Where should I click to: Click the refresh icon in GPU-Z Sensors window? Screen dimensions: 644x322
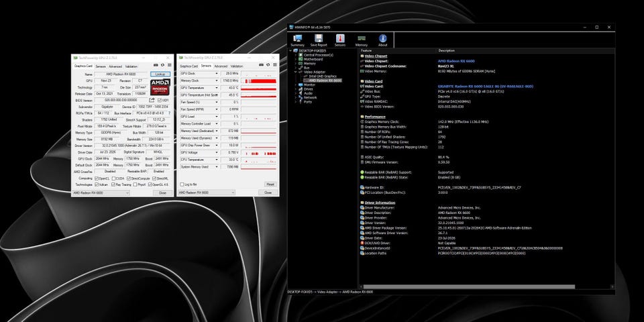click(x=268, y=65)
